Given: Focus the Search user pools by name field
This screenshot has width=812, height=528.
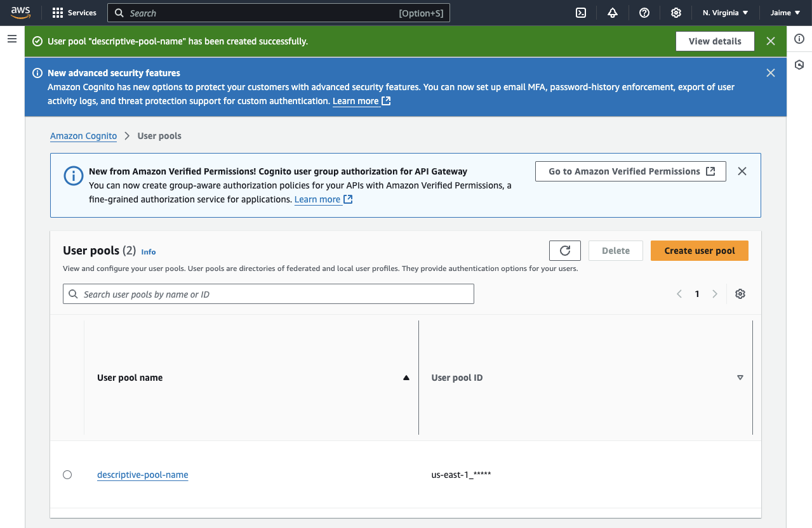Looking at the screenshot, I should coord(269,294).
